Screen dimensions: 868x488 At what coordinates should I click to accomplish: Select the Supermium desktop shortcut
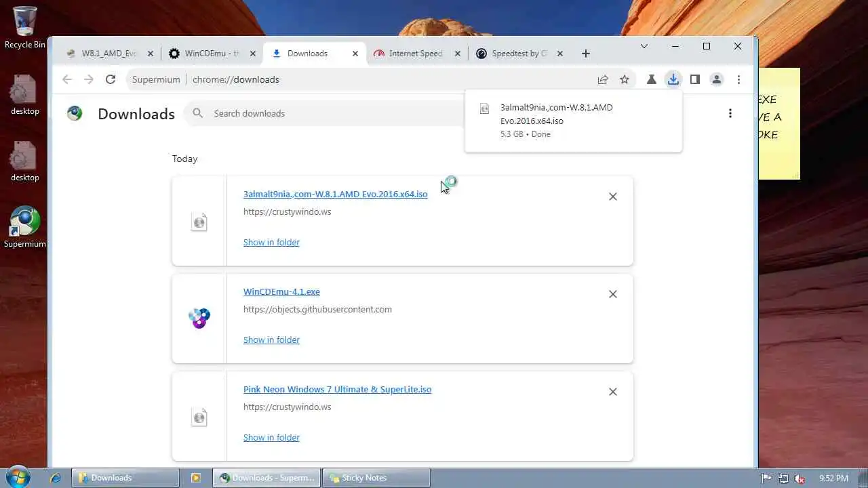click(x=25, y=227)
